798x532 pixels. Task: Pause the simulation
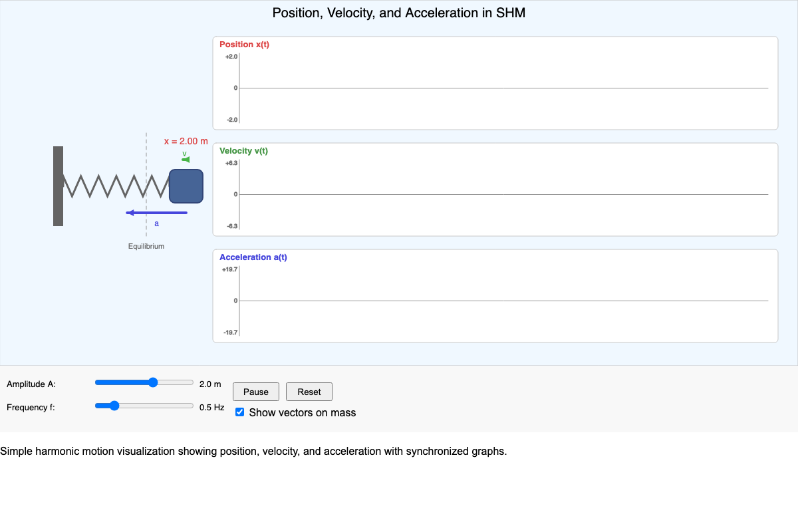(x=255, y=391)
